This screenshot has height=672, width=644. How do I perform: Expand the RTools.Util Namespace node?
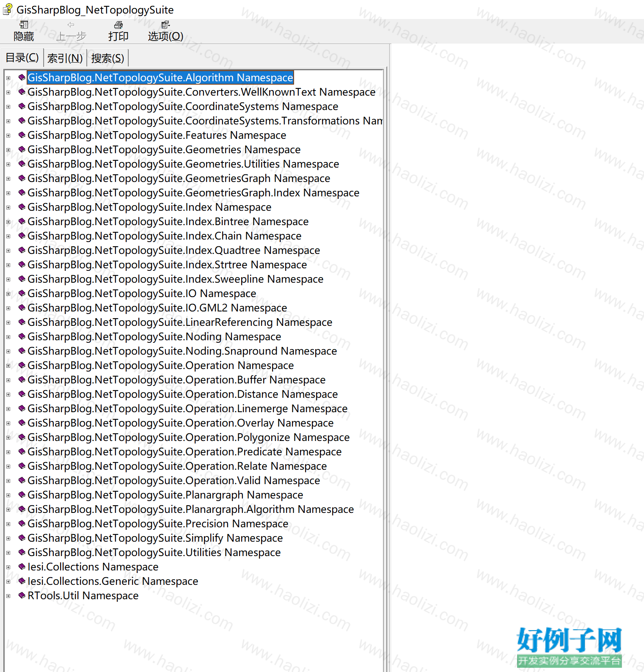click(x=8, y=596)
